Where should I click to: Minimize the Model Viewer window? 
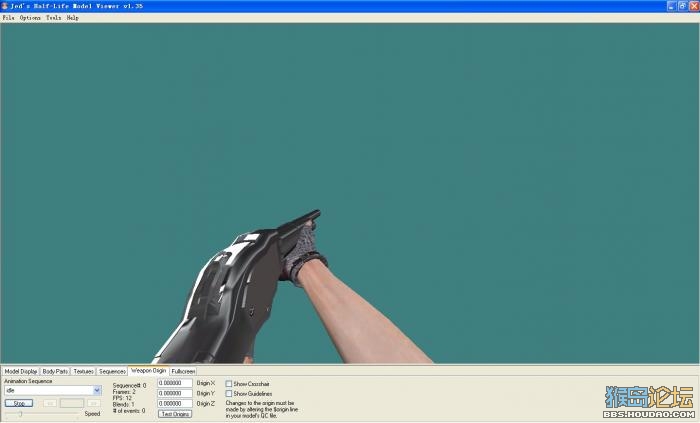click(672, 6)
